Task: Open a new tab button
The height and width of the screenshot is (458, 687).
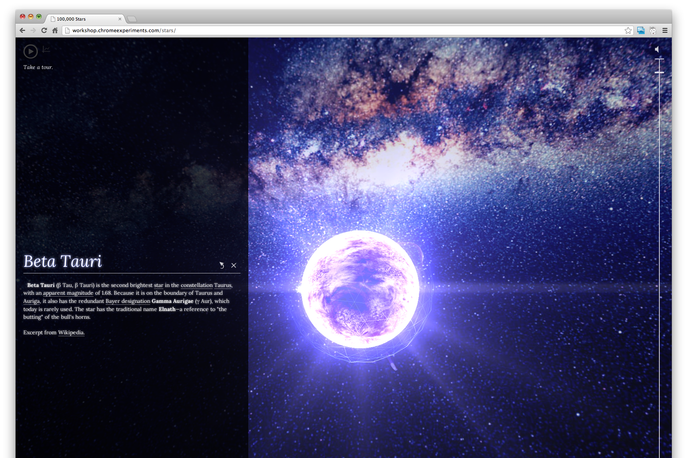Action: point(132,17)
